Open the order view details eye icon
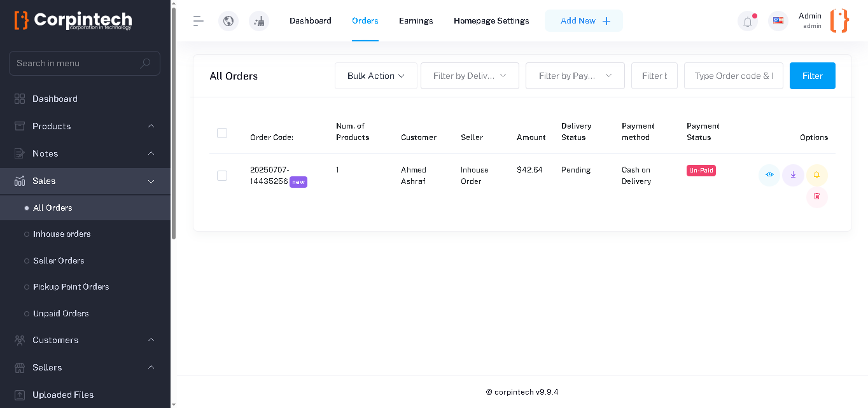Screen dimensions: 868x408 coord(769,175)
